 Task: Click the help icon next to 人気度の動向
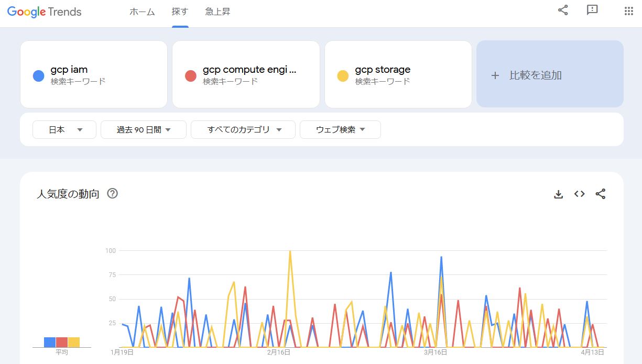[112, 194]
